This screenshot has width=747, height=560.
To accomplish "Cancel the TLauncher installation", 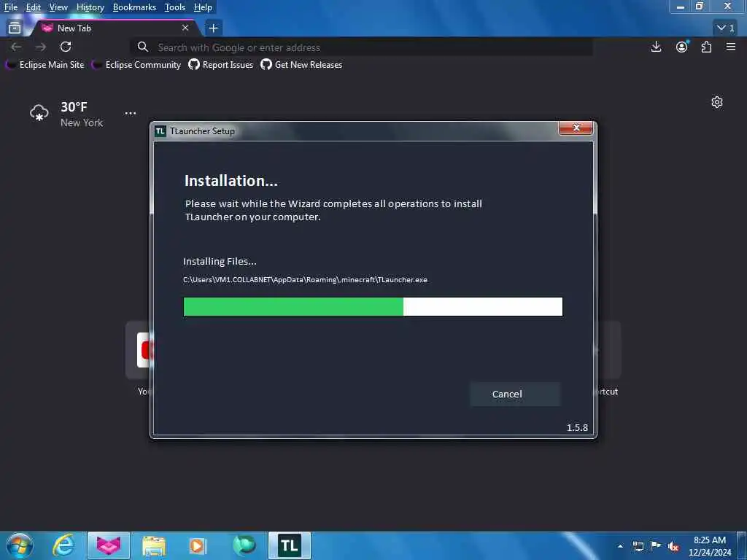I will pos(515,394).
